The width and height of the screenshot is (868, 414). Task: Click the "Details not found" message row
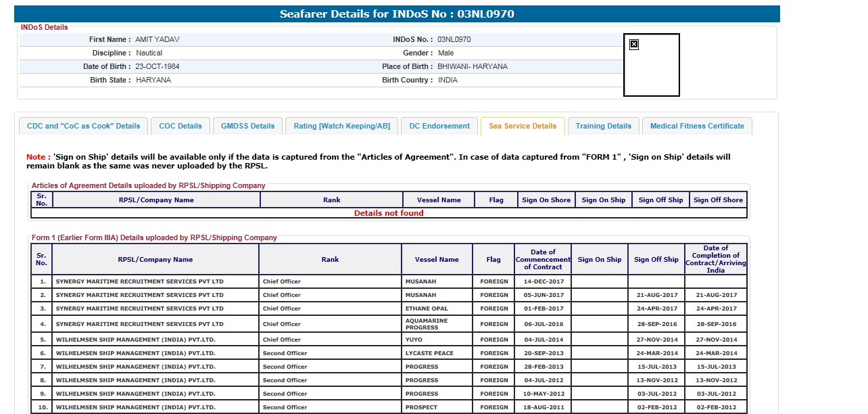click(x=389, y=213)
